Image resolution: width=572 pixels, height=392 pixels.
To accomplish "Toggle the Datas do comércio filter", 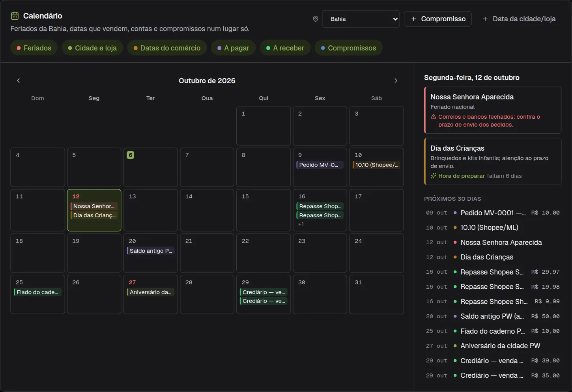I will point(167,48).
